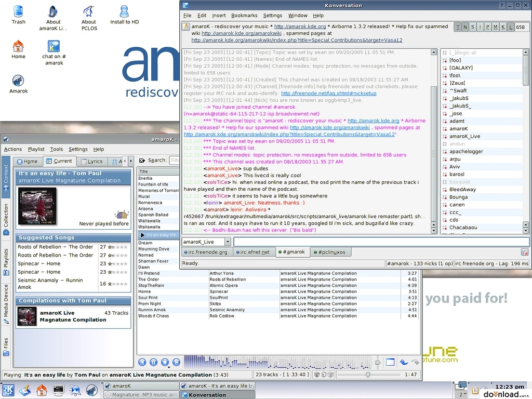Launch the web browser globe icon in panel

[x=75, y=390]
